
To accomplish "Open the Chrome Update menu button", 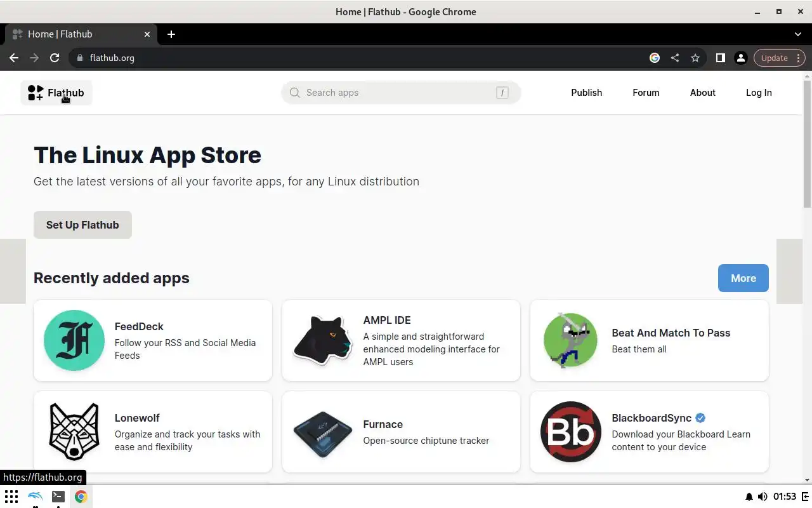I will coord(779,58).
